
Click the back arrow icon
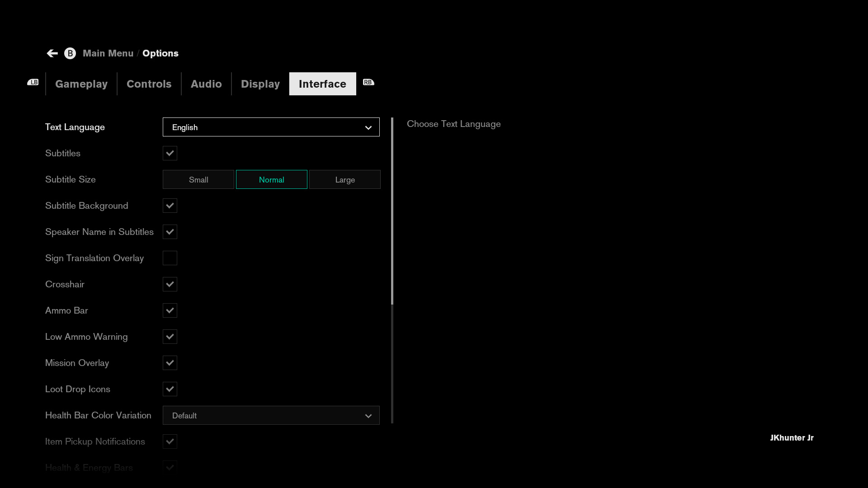[x=52, y=53]
